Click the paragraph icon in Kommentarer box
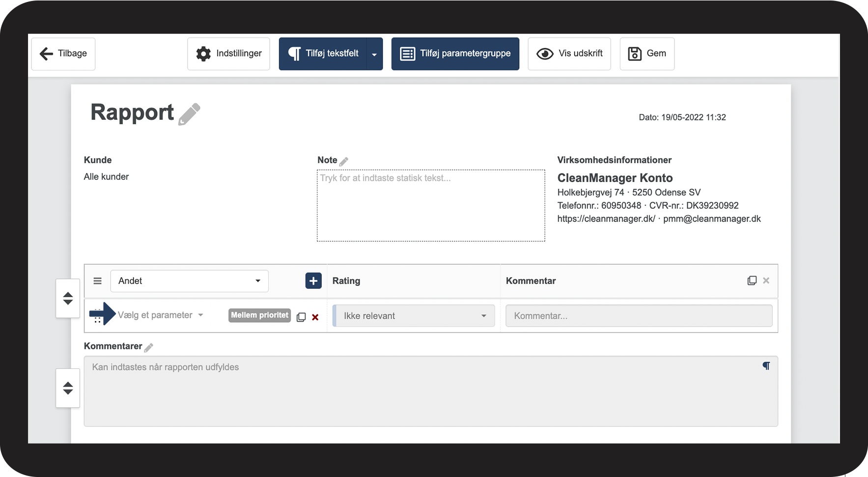 766,366
